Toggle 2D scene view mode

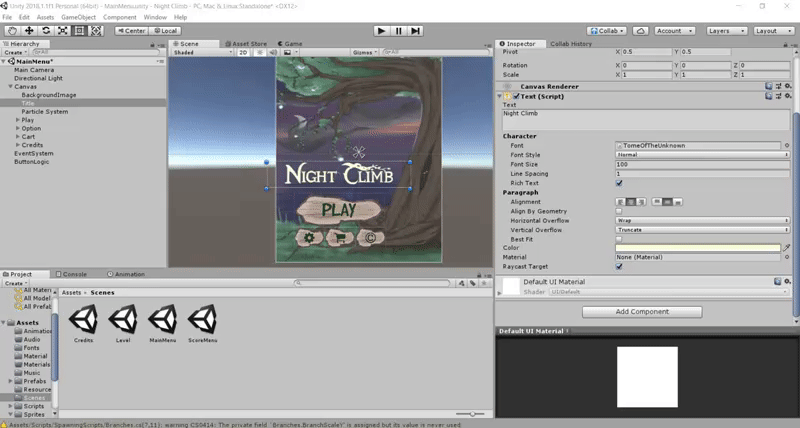tap(243, 52)
